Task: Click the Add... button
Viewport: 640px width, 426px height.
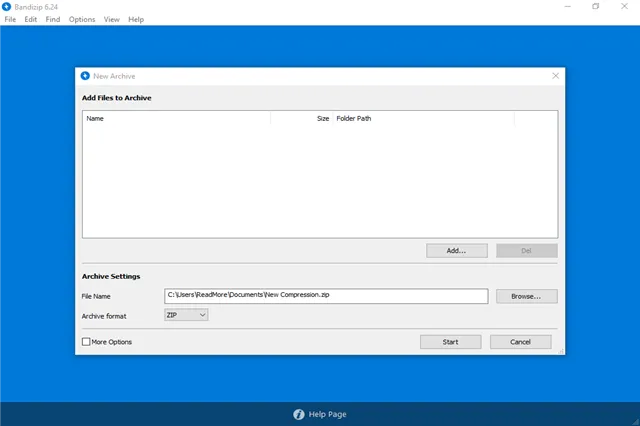Action: (x=457, y=251)
